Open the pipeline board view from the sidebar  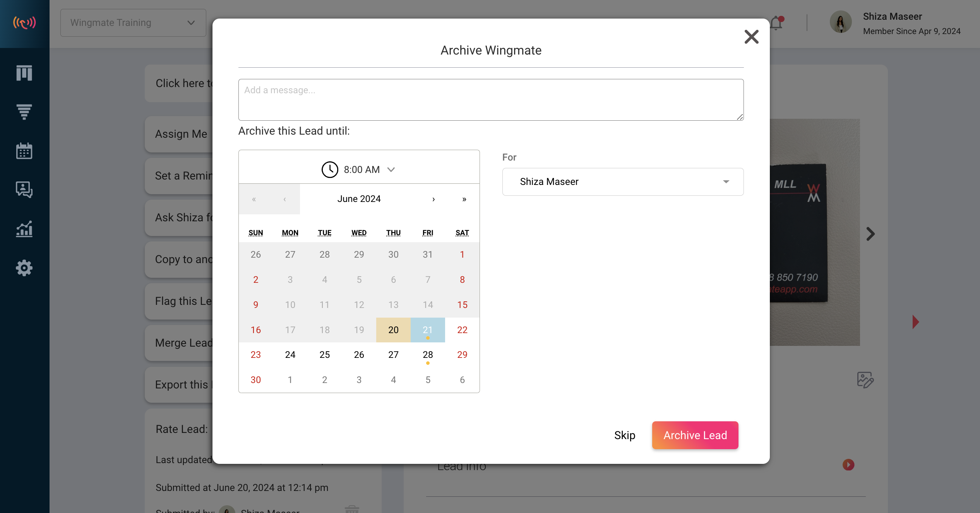tap(24, 73)
